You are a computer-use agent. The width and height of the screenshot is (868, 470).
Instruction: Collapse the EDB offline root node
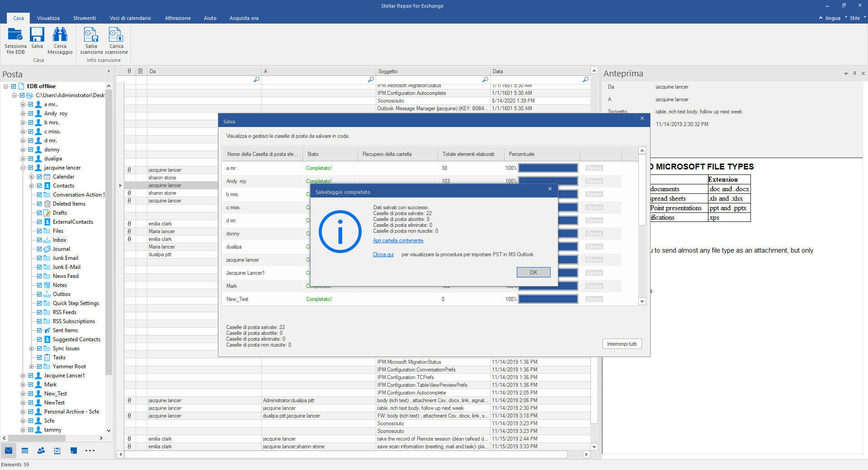tap(5, 86)
